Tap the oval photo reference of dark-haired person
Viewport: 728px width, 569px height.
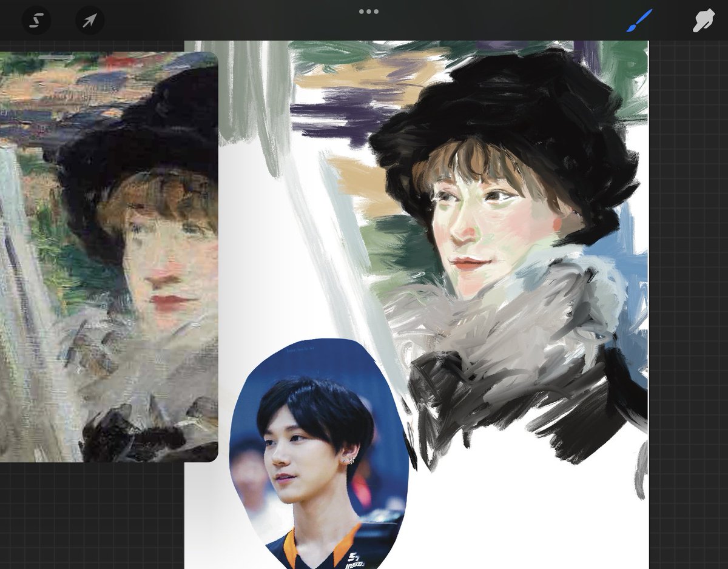[x=318, y=454]
